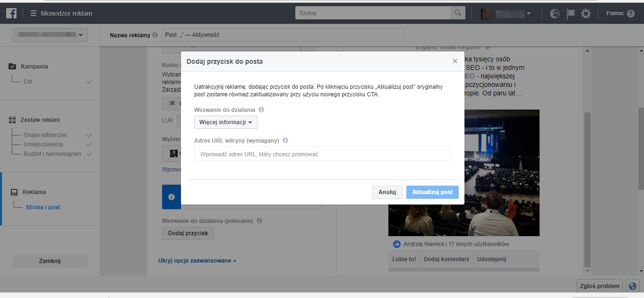The width and height of the screenshot is (644, 298).
Task: Click the Andrzej Niemira likes text
Action: tap(456, 244)
